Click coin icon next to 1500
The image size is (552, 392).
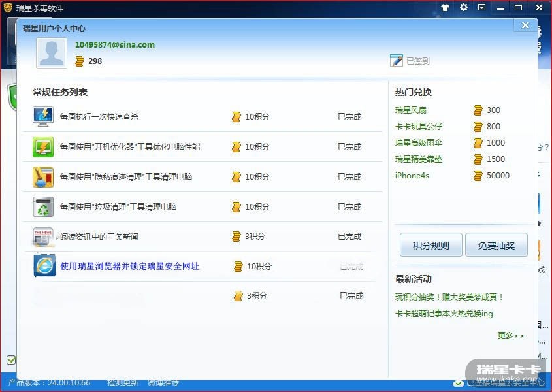(478, 159)
